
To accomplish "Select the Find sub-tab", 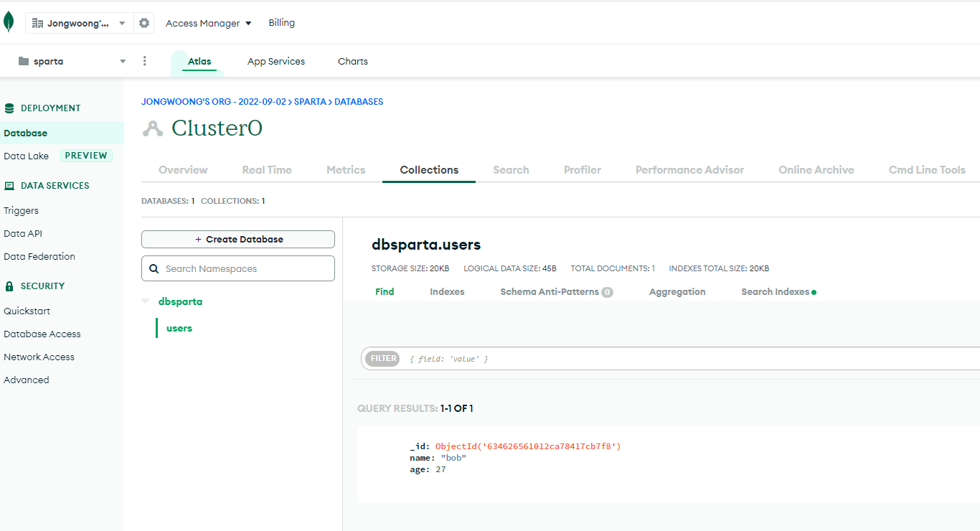I will tap(385, 292).
